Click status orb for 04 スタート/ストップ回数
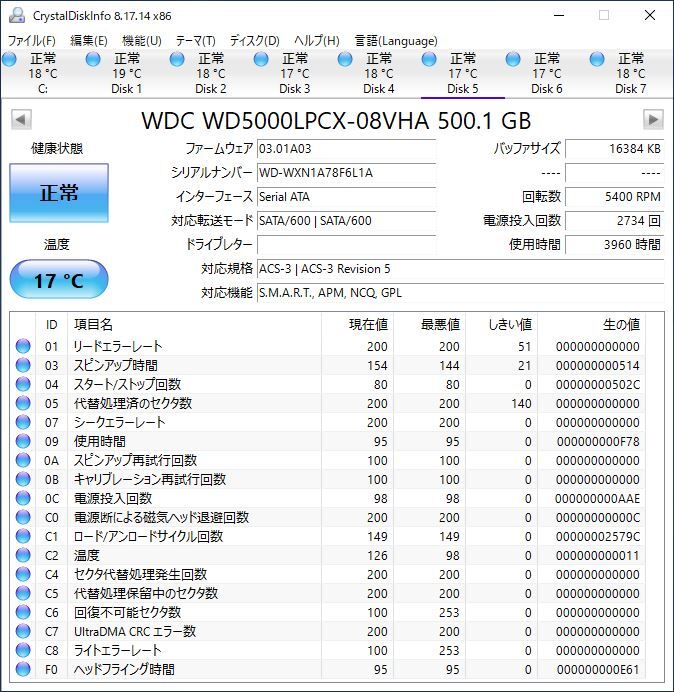Screen dimensions: 674x692 pyautogui.click(x=23, y=384)
